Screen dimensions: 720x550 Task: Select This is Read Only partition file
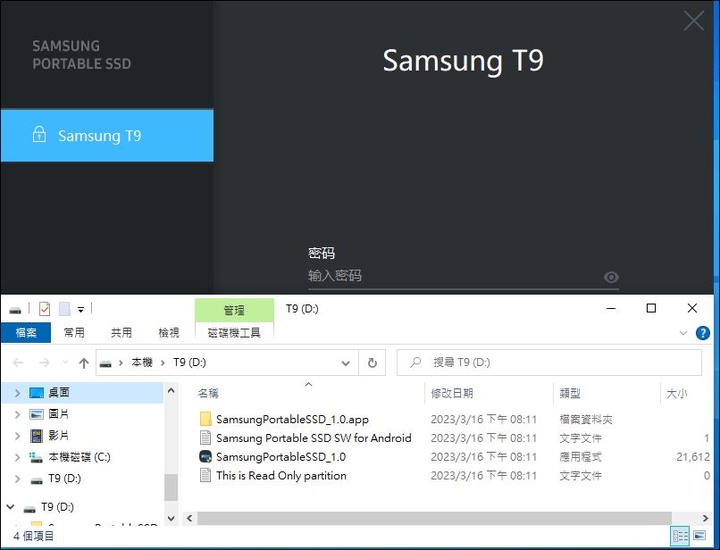pos(281,475)
